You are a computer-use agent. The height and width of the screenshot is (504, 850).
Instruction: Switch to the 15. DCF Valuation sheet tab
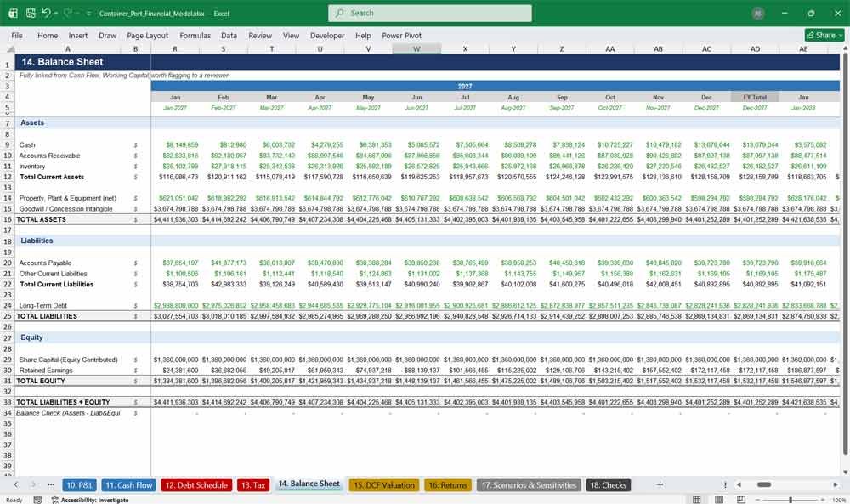[384, 485]
